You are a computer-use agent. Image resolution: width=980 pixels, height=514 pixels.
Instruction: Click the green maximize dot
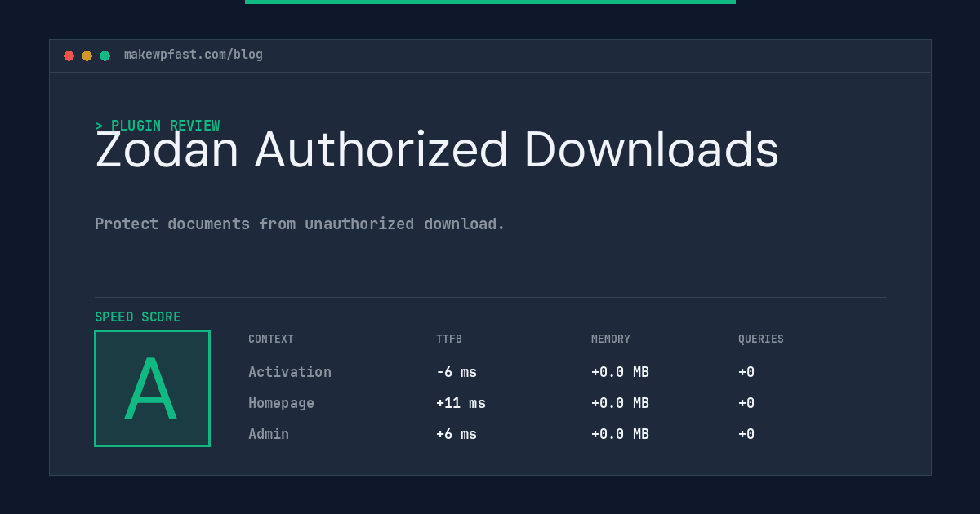click(105, 55)
